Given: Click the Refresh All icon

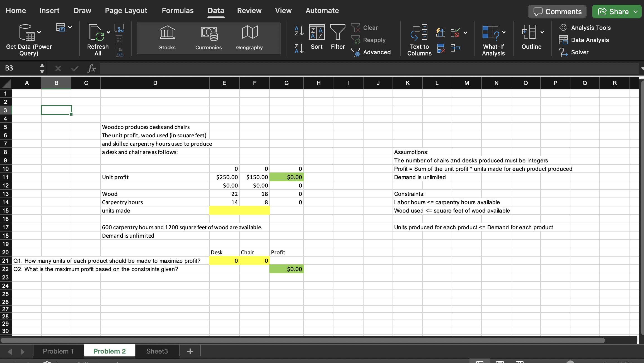Looking at the screenshot, I should coord(96,33).
